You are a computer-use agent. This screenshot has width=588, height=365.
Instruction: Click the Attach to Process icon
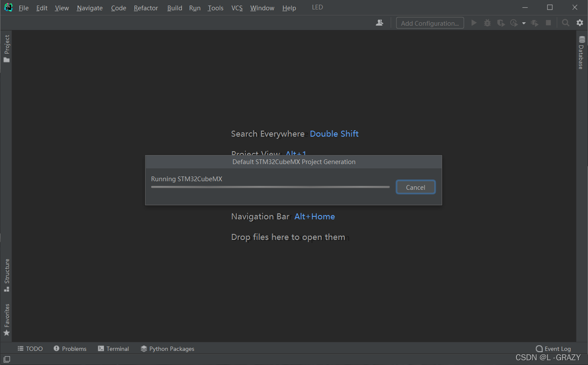click(535, 23)
